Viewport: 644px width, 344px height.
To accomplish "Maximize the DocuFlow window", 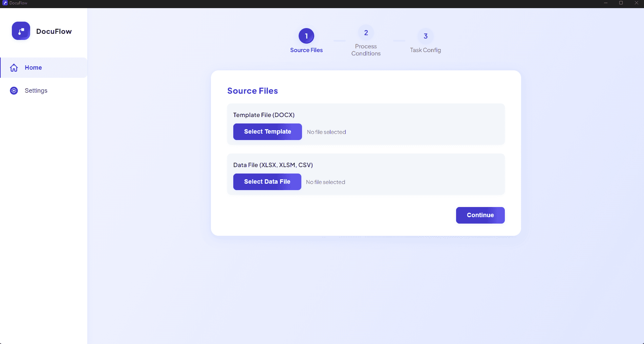I will pos(621,3).
